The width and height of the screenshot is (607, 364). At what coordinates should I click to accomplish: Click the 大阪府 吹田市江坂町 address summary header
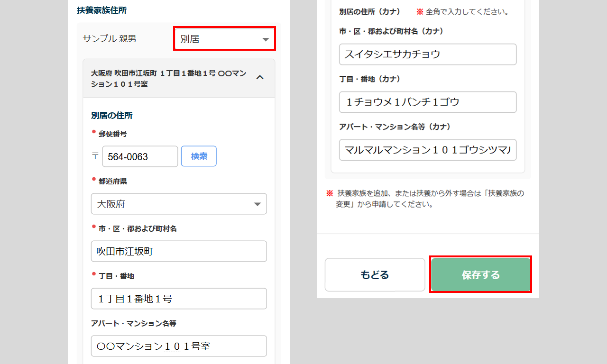(x=168, y=78)
